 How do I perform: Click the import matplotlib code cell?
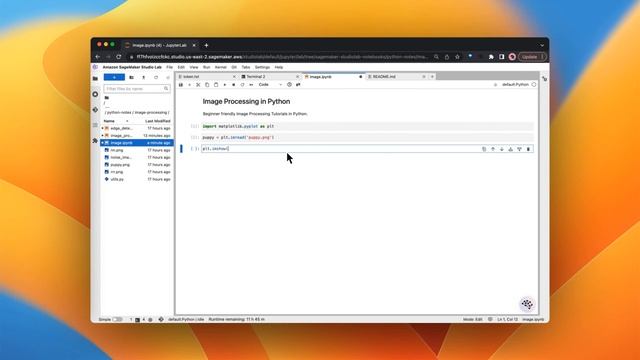(367, 127)
